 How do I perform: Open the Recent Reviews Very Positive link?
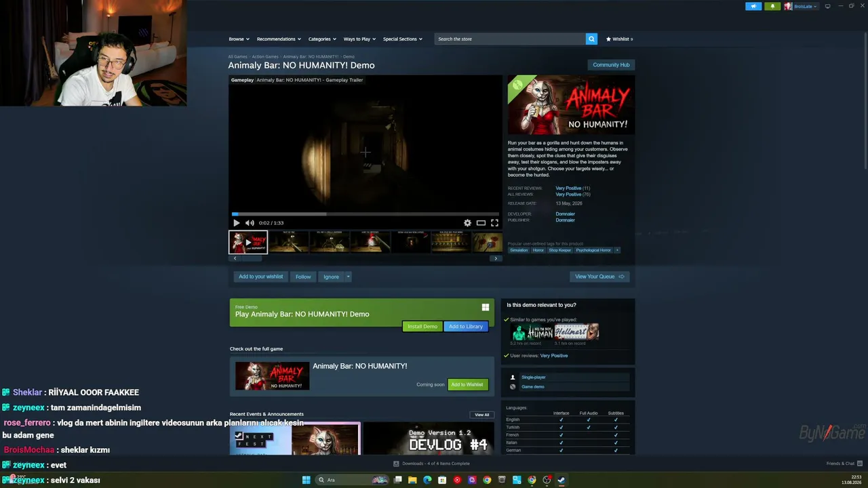click(x=568, y=188)
